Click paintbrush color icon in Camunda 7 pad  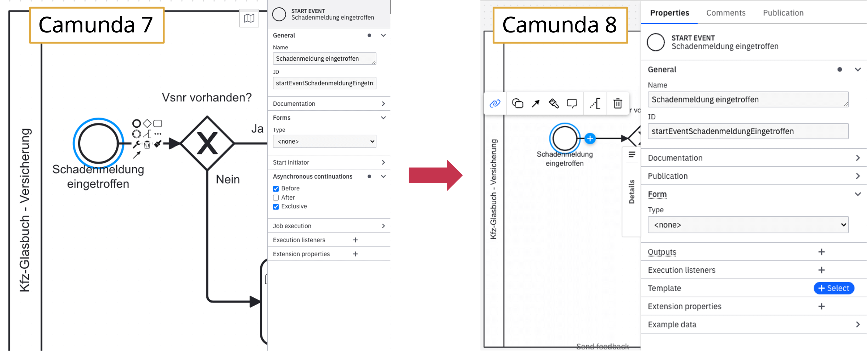click(158, 144)
